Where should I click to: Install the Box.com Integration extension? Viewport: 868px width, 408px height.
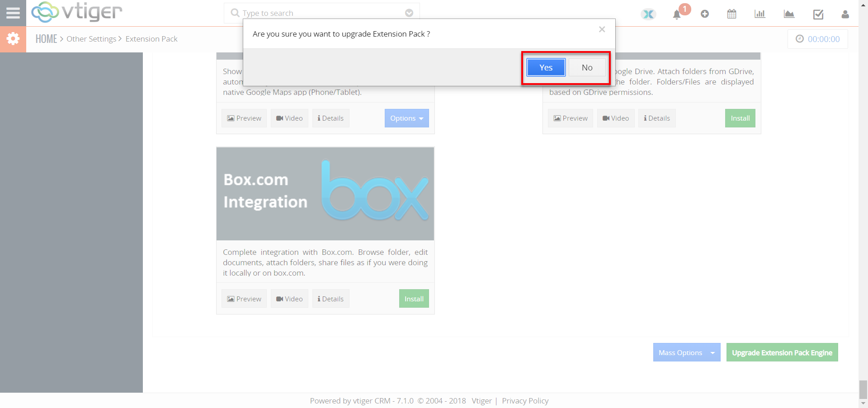(414, 299)
